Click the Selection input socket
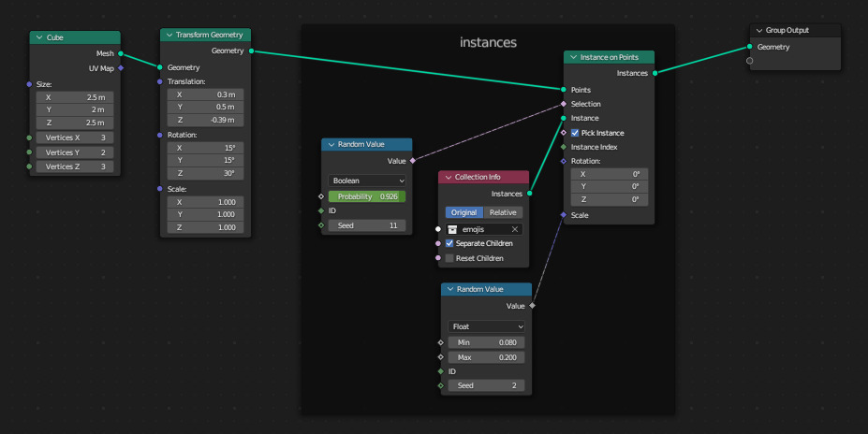868x434 pixels. [x=564, y=104]
